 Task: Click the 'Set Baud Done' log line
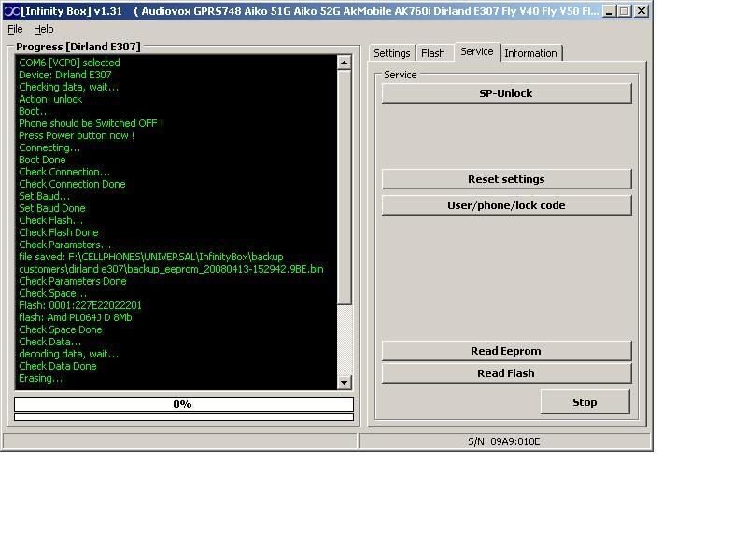[x=52, y=208]
